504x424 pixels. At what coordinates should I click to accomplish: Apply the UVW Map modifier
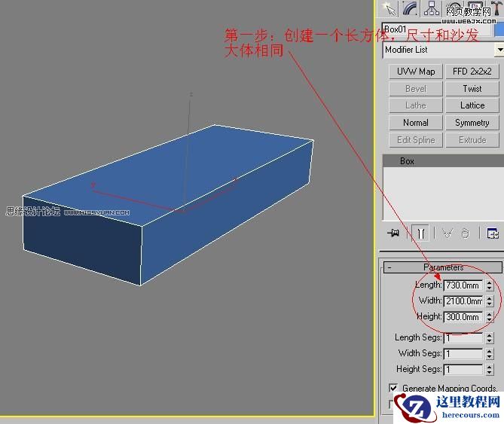(416, 72)
